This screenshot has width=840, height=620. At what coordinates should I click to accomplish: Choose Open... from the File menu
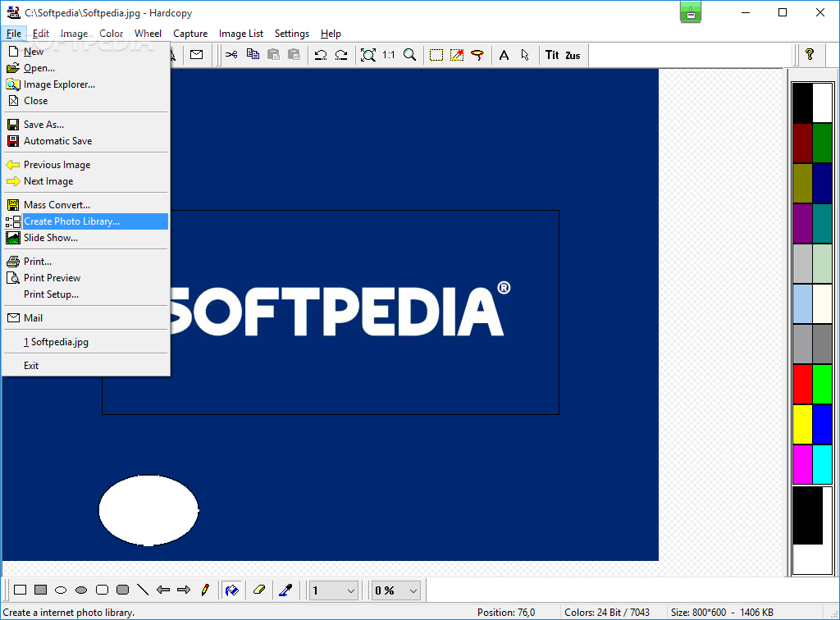click(x=86, y=68)
